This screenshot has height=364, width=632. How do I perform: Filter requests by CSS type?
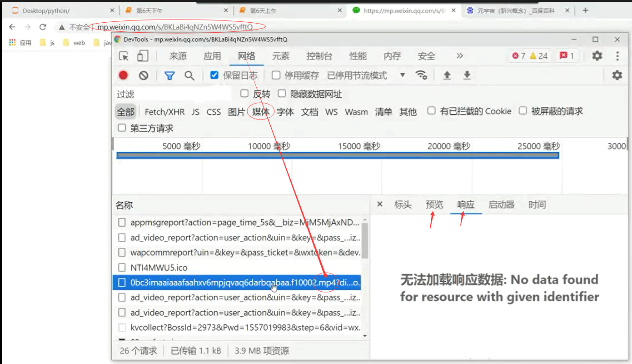click(214, 112)
